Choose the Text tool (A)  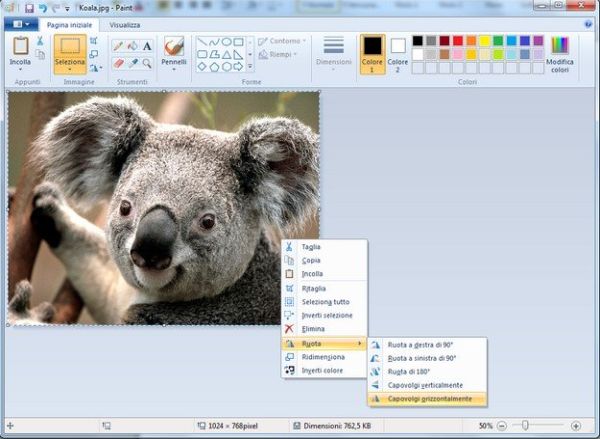[147, 46]
